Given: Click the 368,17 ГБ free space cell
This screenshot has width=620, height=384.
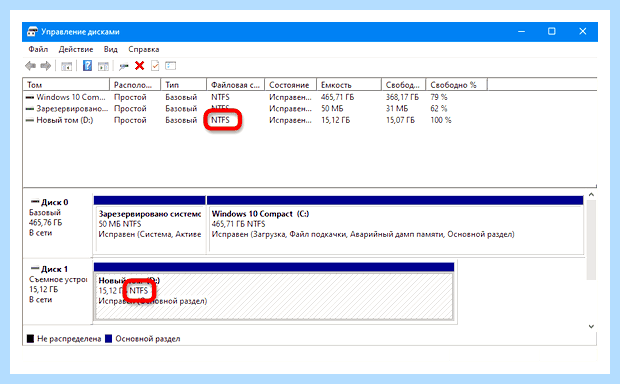Looking at the screenshot, I should (x=402, y=97).
